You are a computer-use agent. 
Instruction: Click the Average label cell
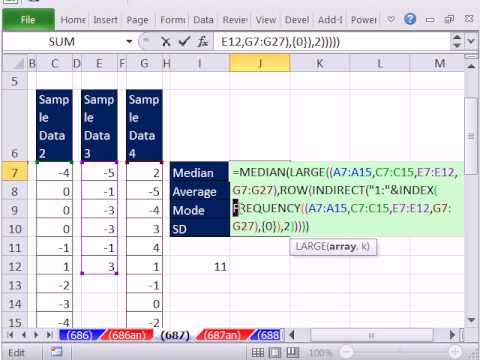[x=199, y=191]
